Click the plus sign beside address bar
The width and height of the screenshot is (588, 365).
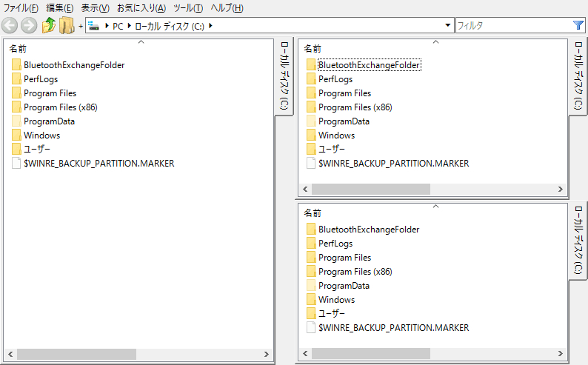81,26
